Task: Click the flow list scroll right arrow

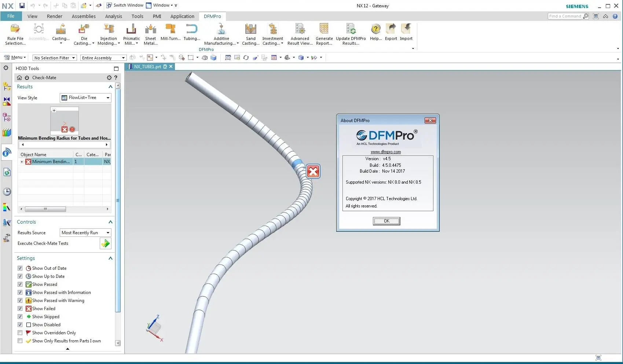Action: [107, 145]
